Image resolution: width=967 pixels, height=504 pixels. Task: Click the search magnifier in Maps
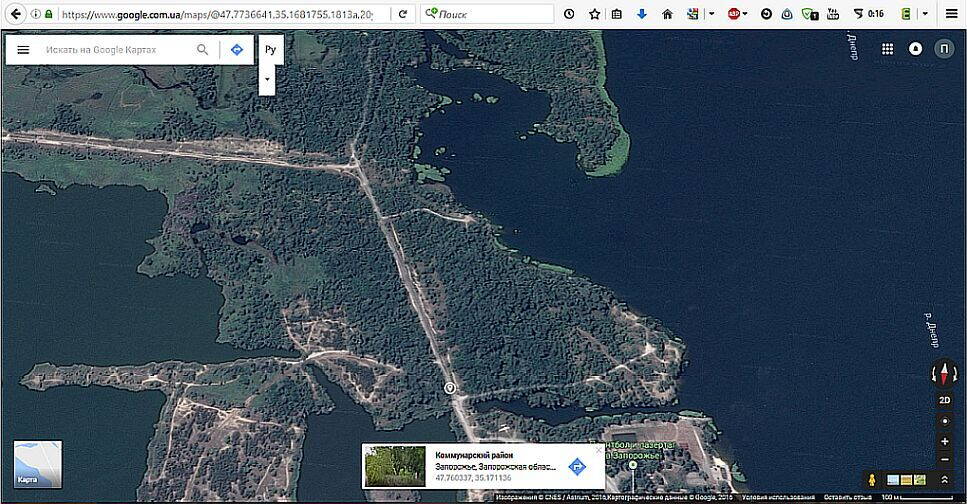click(x=203, y=49)
